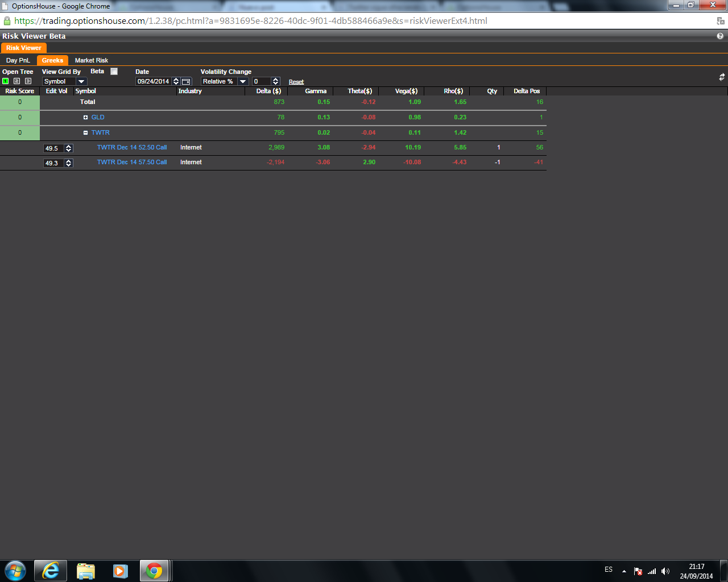728x582 pixels.
Task: Open the TWTR symbol link
Action: (x=101, y=132)
